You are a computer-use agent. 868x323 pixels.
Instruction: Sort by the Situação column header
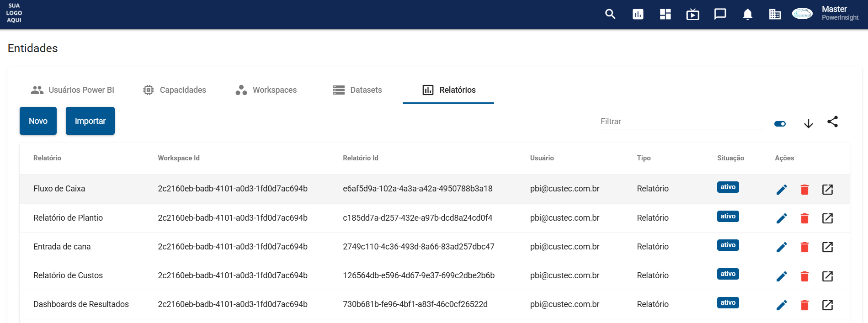[x=730, y=158]
